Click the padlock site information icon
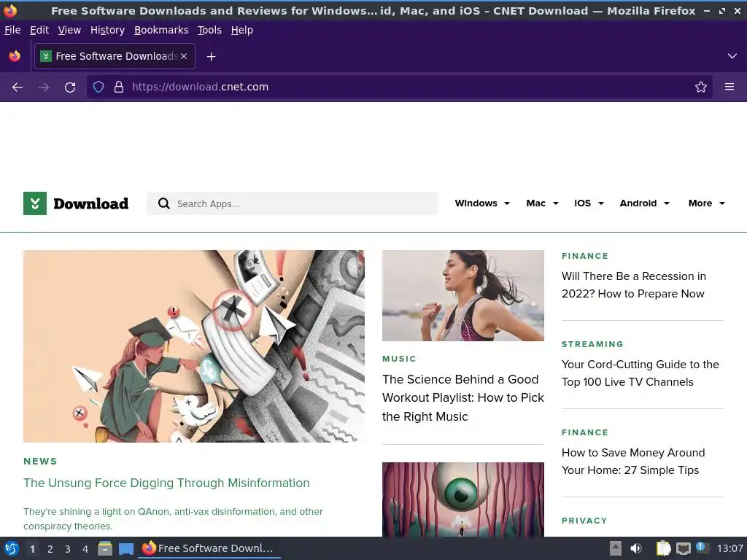 point(119,87)
